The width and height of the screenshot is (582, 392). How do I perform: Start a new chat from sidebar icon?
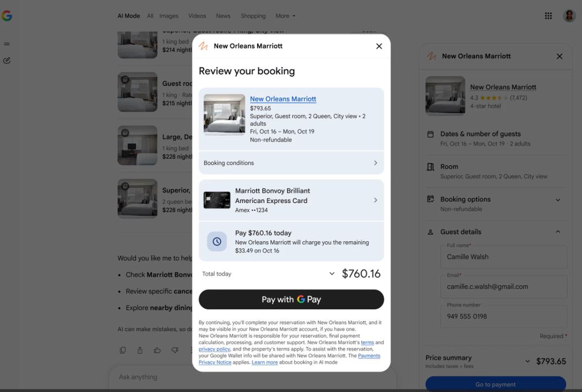tap(7, 61)
